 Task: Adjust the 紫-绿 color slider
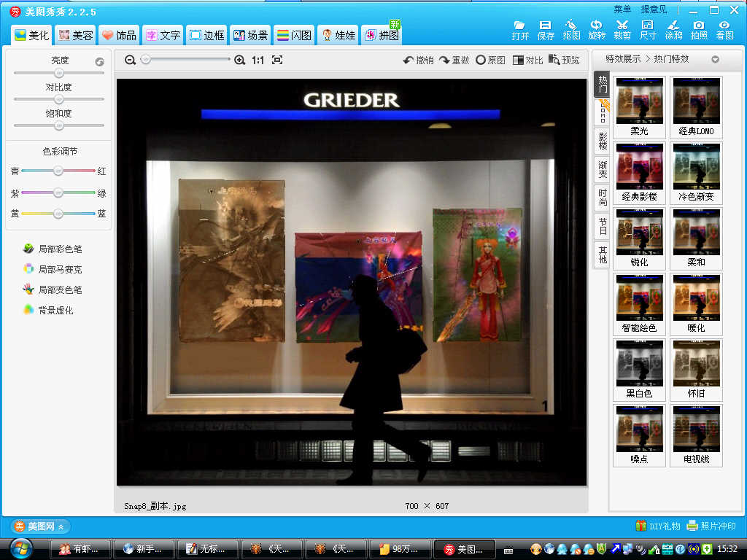[58, 192]
